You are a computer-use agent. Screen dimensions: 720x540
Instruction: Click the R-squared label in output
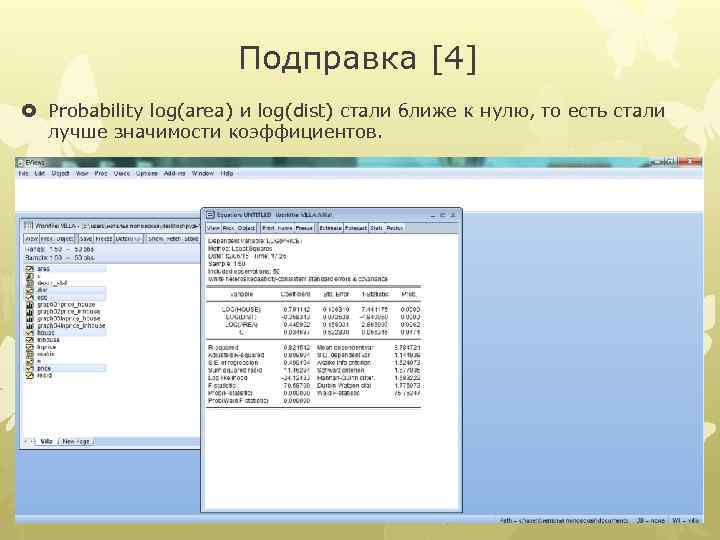(223, 348)
